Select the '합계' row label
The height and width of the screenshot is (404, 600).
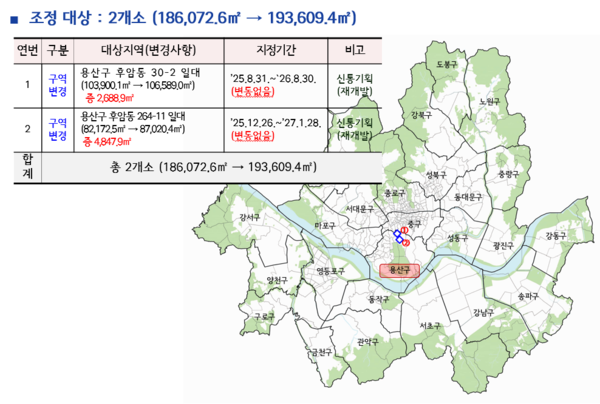tap(28, 167)
